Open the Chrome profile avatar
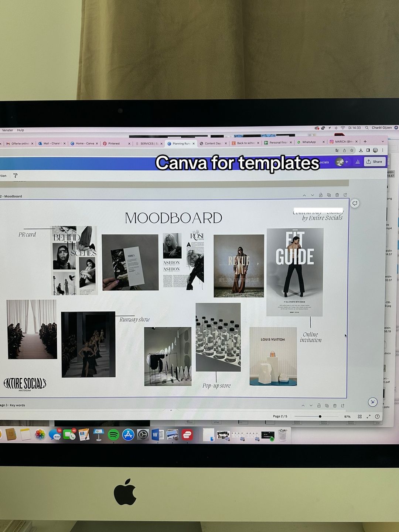This screenshot has width=399, height=532. pyautogui.click(x=375, y=150)
